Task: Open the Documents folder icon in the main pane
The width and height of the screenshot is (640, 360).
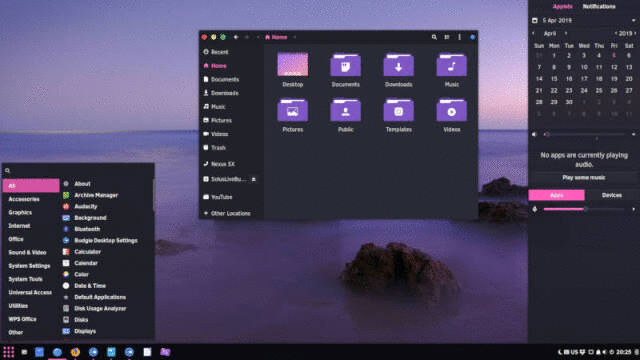Action: click(x=345, y=65)
